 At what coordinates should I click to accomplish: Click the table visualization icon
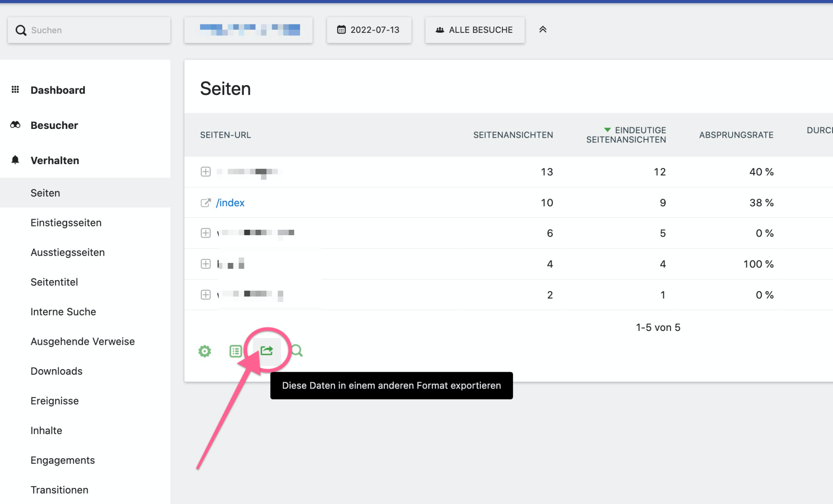tap(235, 351)
